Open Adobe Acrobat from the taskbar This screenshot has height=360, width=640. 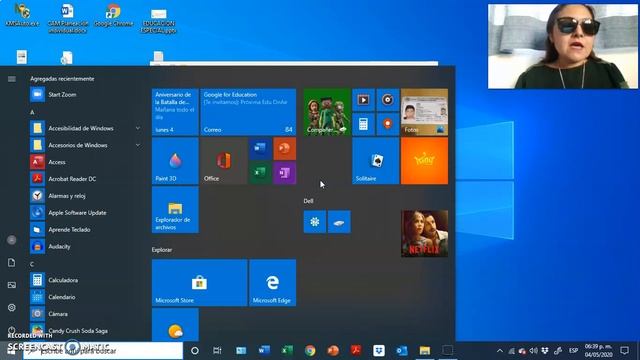pyautogui.click(x=356, y=351)
